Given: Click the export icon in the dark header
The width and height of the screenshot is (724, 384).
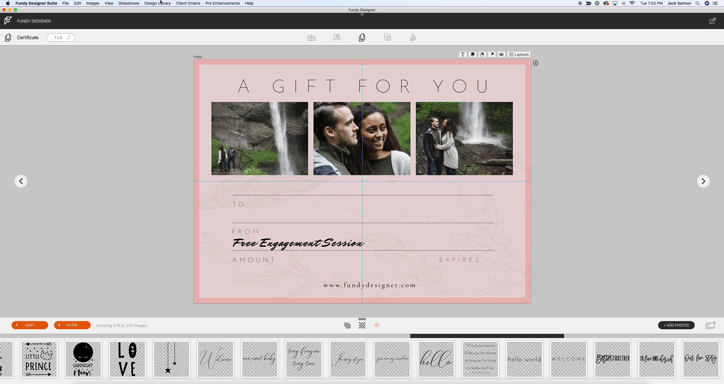Looking at the screenshot, I should pos(712,21).
